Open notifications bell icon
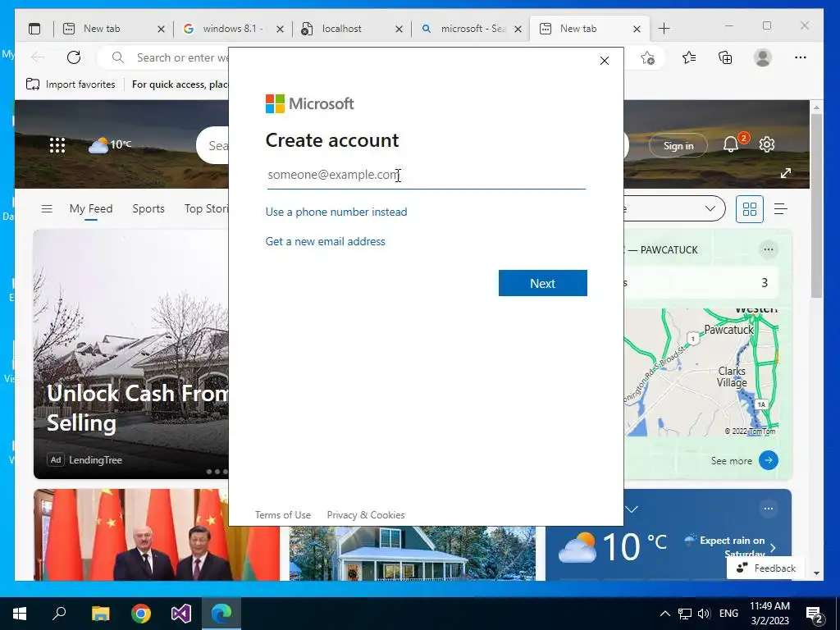Image resolution: width=840 pixels, height=630 pixels. pos(731,144)
